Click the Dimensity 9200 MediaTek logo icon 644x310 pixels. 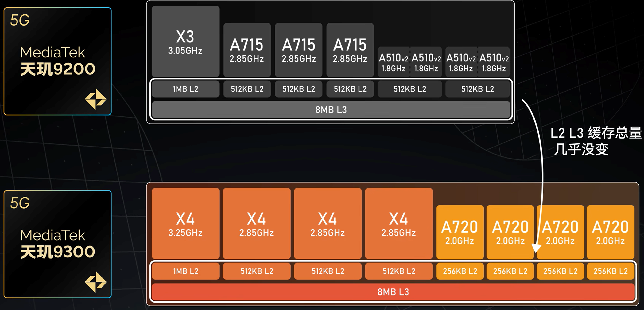coord(95,99)
